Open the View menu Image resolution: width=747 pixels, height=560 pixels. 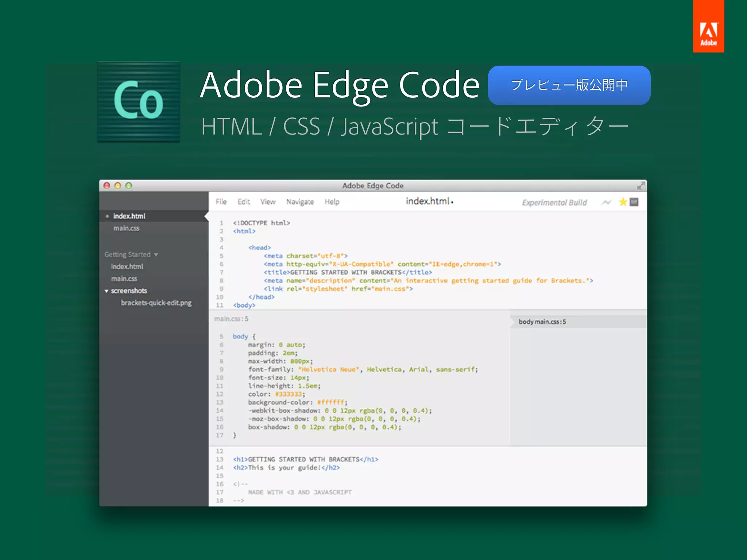(x=268, y=202)
